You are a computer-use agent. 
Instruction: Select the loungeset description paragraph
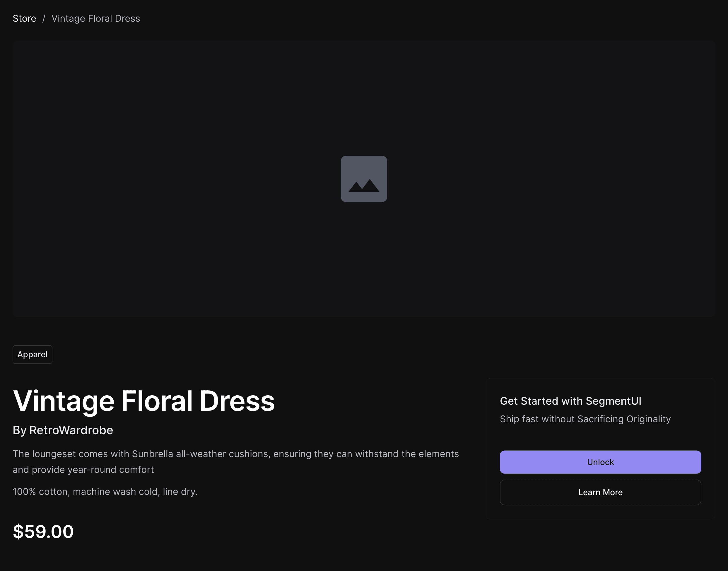pos(234,461)
